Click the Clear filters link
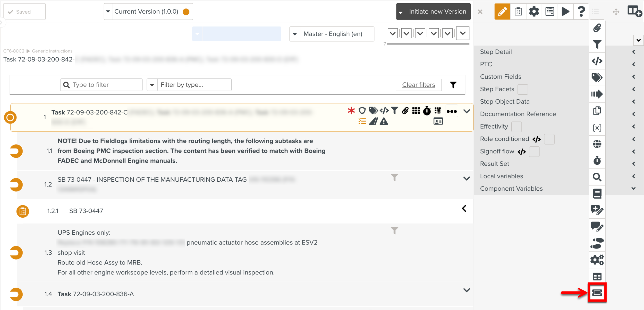 pyautogui.click(x=418, y=85)
